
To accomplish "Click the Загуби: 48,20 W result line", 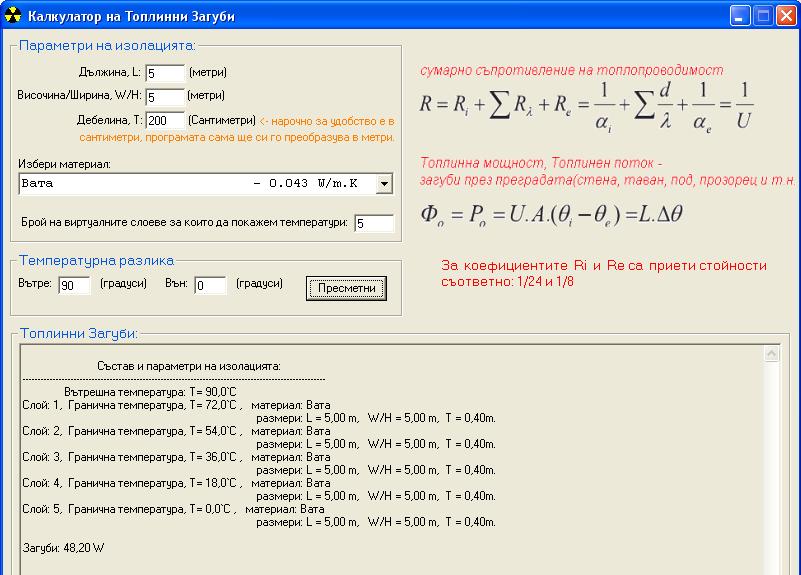I will pyautogui.click(x=63, y=548).
